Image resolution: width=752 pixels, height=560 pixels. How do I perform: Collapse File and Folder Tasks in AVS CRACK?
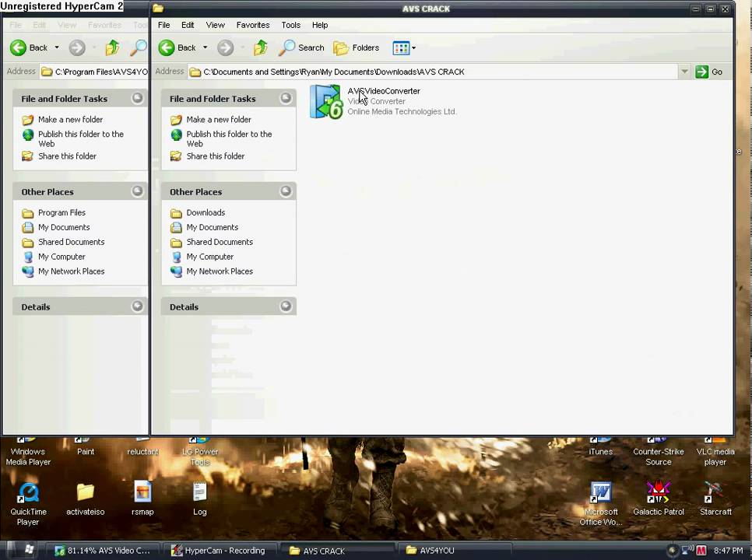pyautogui.click(x=286, y=98)
